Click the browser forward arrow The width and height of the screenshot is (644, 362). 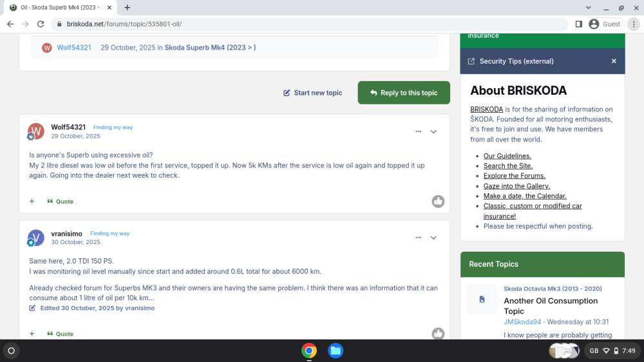tap(26, 24)
